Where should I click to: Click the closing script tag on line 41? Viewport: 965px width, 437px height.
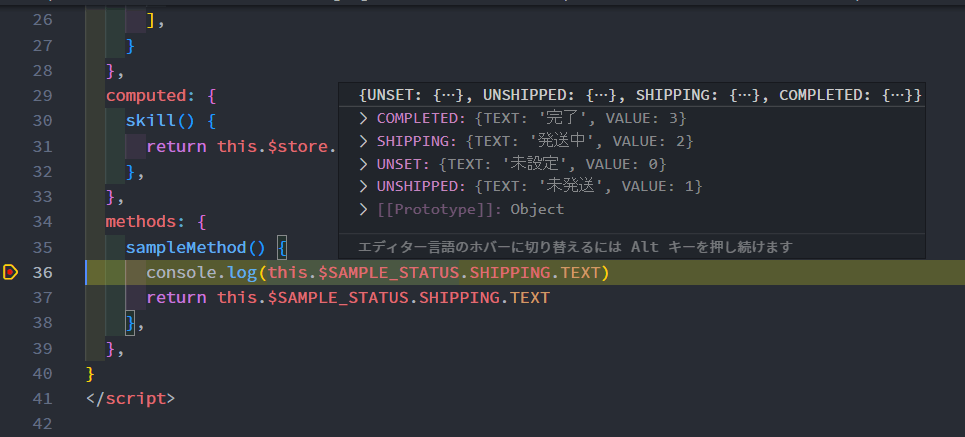131,398
